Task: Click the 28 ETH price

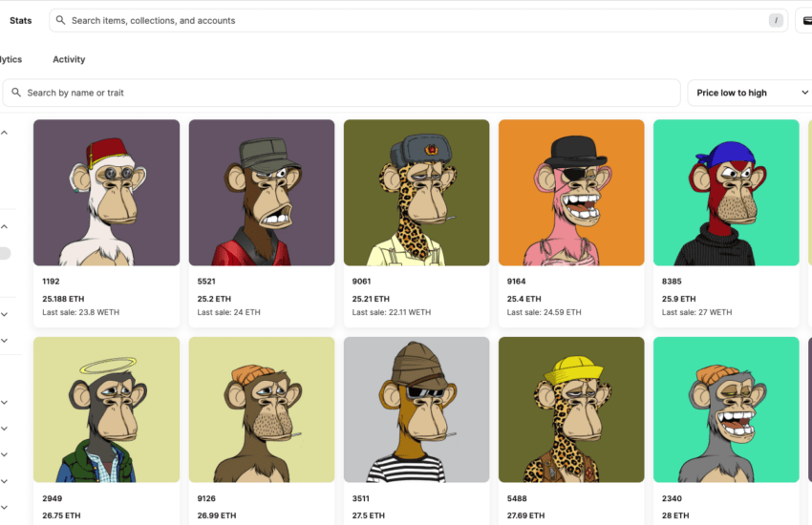Action: point(675,515)
